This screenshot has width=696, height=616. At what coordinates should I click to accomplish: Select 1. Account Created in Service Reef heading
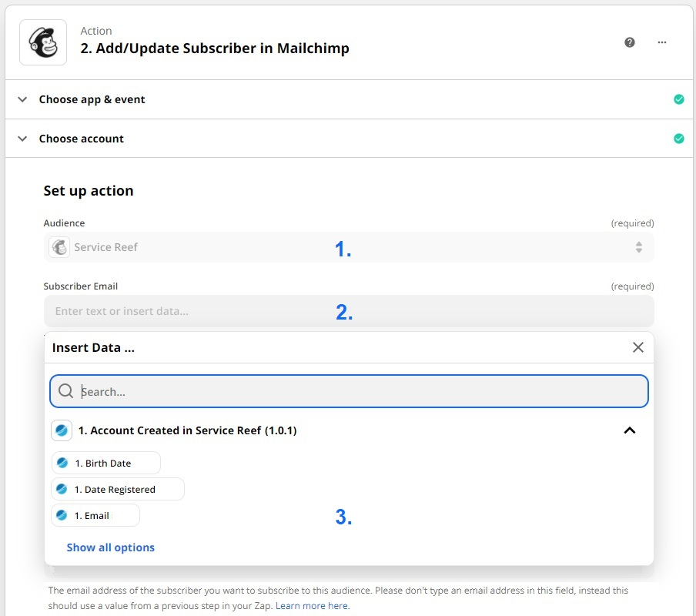(187, 430)
